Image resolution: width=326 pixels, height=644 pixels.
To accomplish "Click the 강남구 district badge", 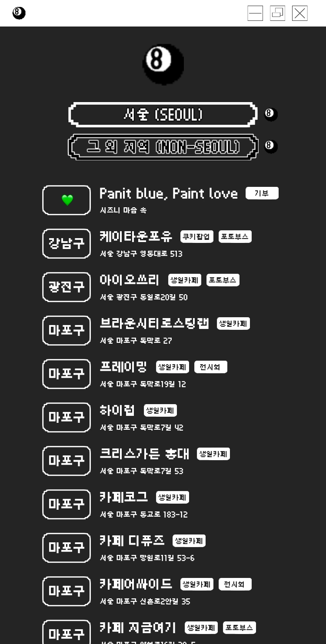I will click(67, 243).
